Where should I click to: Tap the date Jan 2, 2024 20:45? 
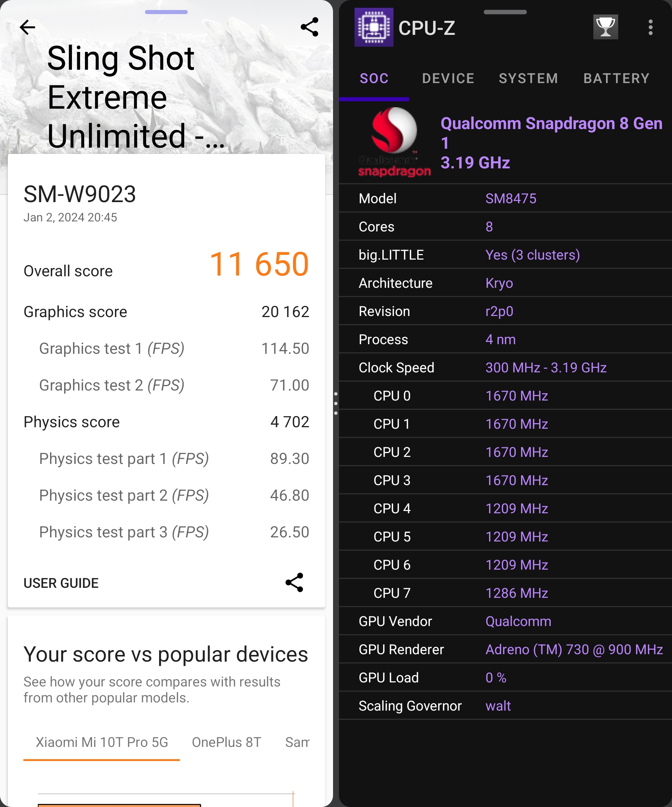[70, 217]
